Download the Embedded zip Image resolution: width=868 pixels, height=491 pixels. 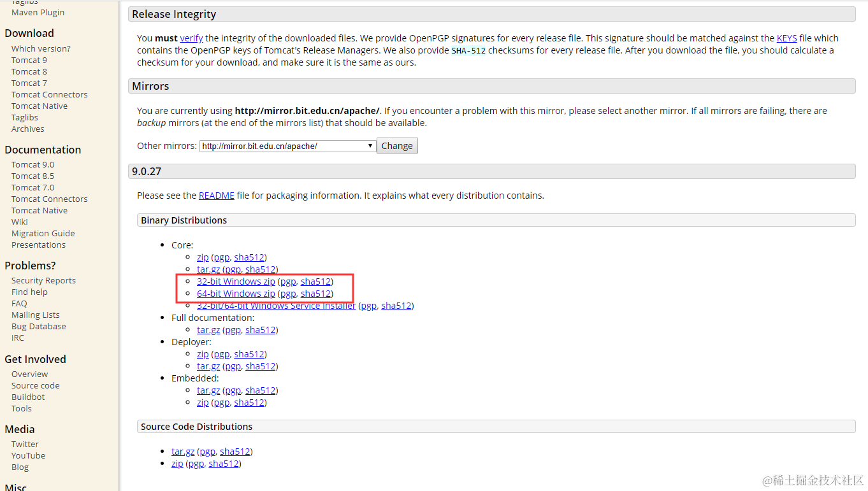point(203,402)
